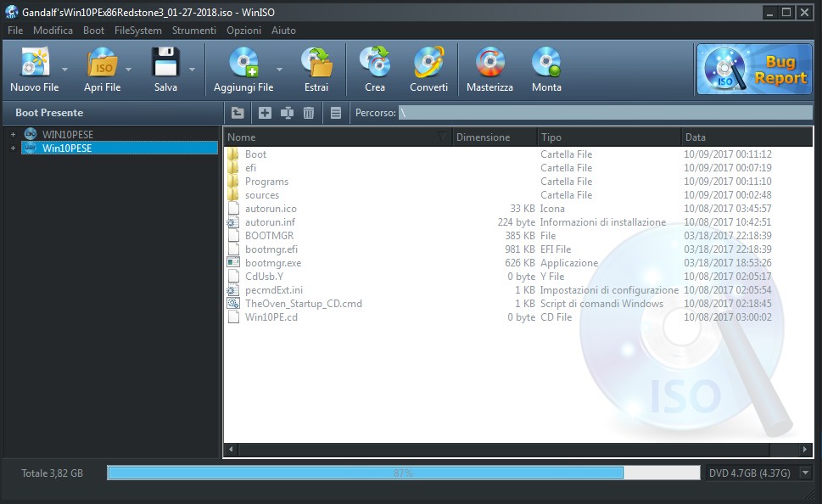The image size is (822, 504).
Task: Open the Modifica menu
Action: coord(53,31)
